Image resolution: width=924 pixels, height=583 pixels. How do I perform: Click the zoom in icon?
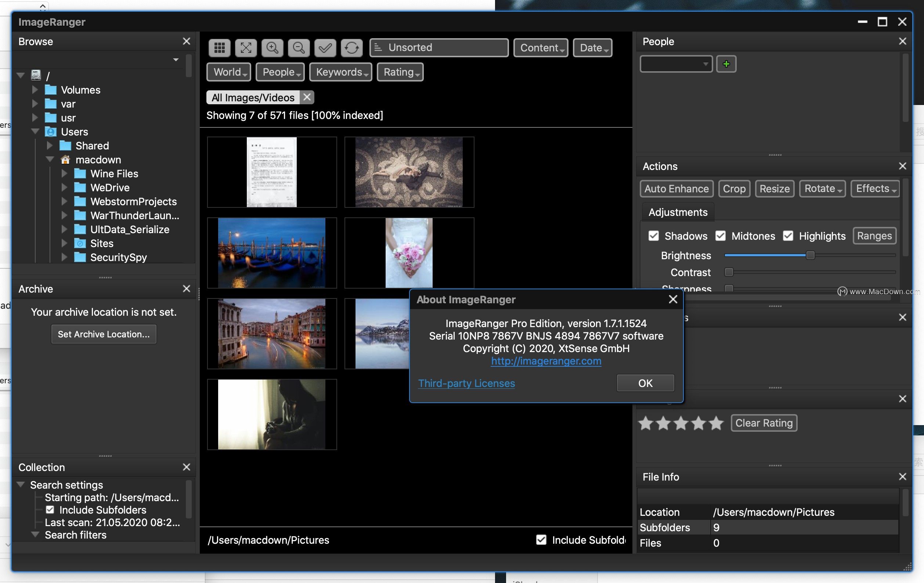point(272,47)
